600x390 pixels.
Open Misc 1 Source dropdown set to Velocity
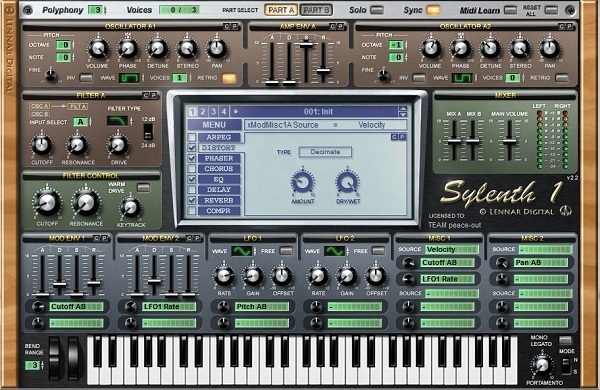452,250
